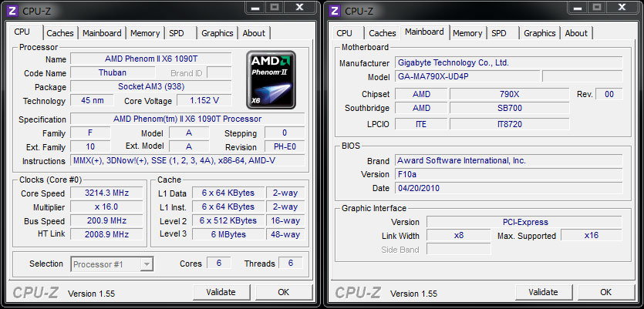Go to SPD tab in left window
644x309 pixels.
(177, 33)
